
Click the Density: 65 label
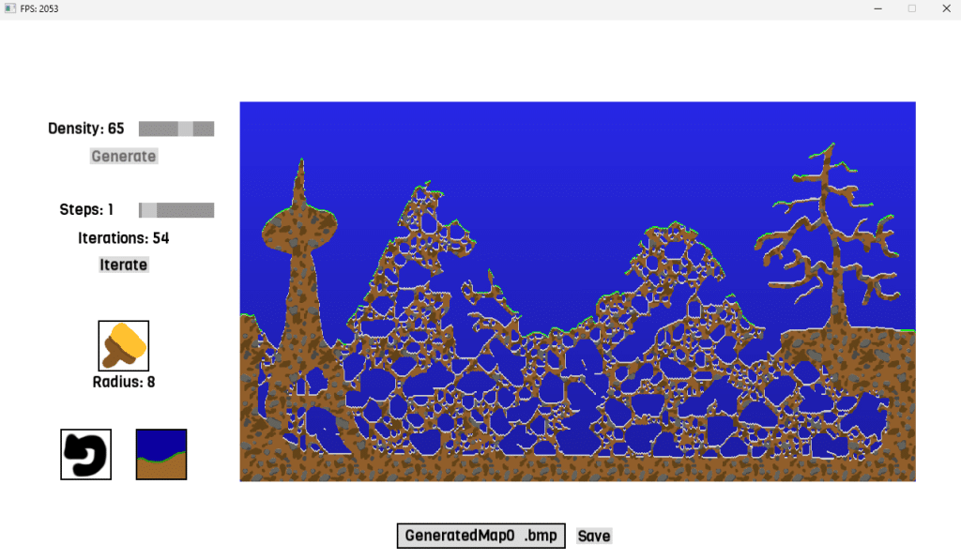click(86, 129)
